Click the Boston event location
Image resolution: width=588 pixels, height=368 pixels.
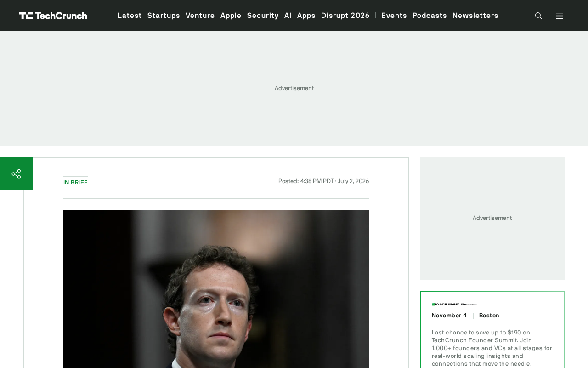(489, 316)
